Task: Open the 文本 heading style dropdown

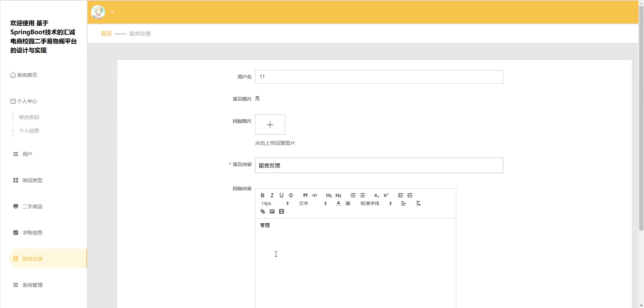Action: pos(312,203)
